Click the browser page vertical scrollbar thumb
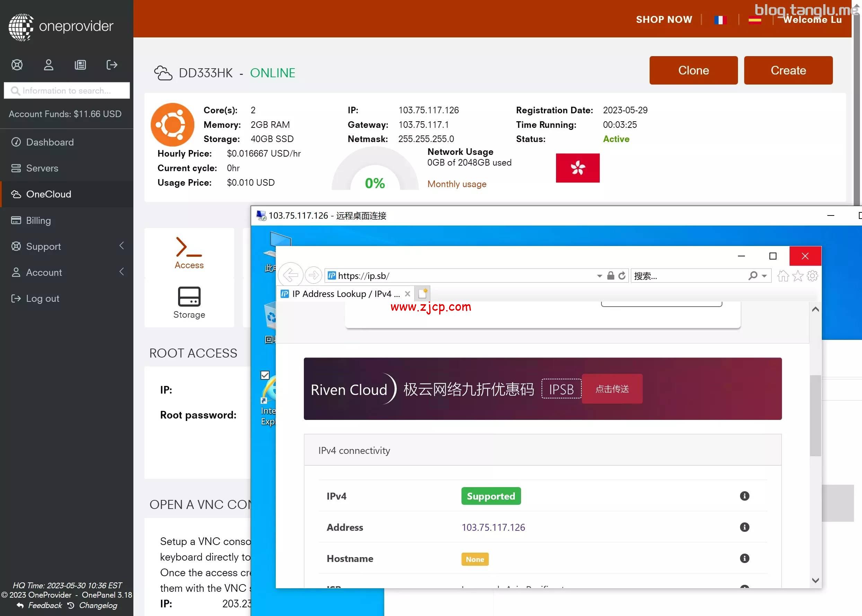The height and width of the screenshot is (616, 862). pyautogui.click(x=815, y=415)
